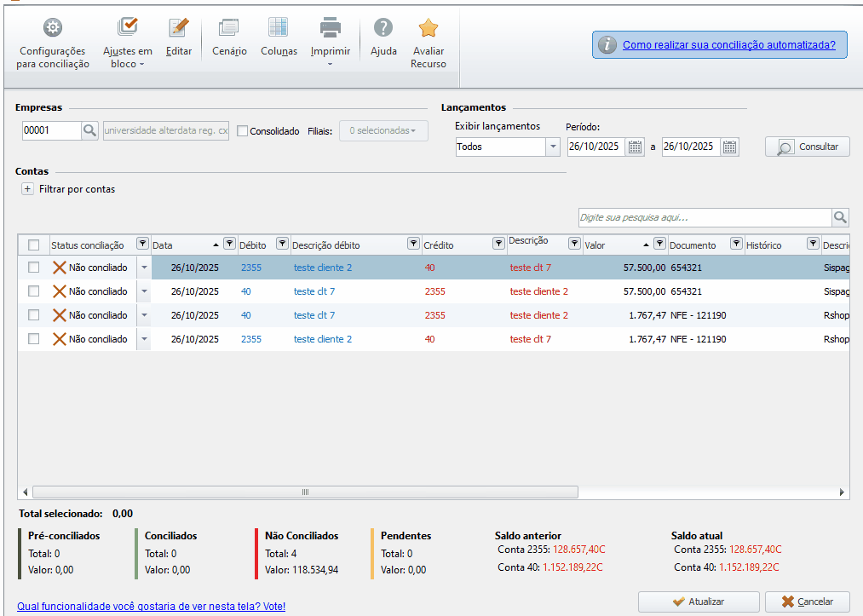Toggle the select-all header checkbox
The image size is (863, 616).
[x=34, y=245]
